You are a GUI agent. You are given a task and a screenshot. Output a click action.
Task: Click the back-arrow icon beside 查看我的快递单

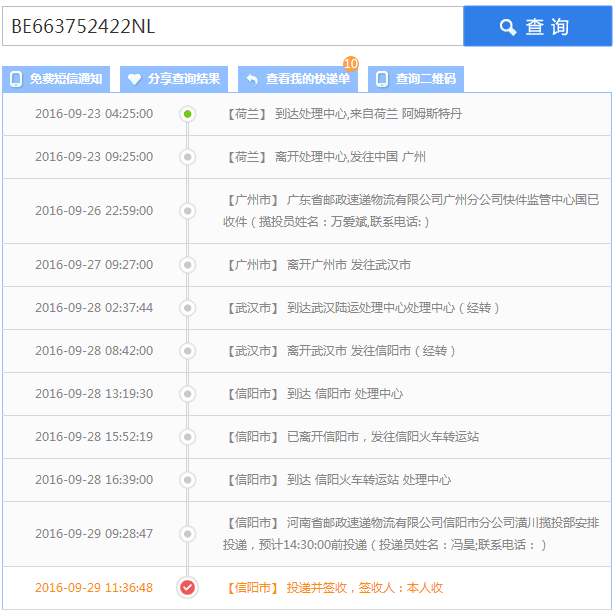(x=252, y=79)
